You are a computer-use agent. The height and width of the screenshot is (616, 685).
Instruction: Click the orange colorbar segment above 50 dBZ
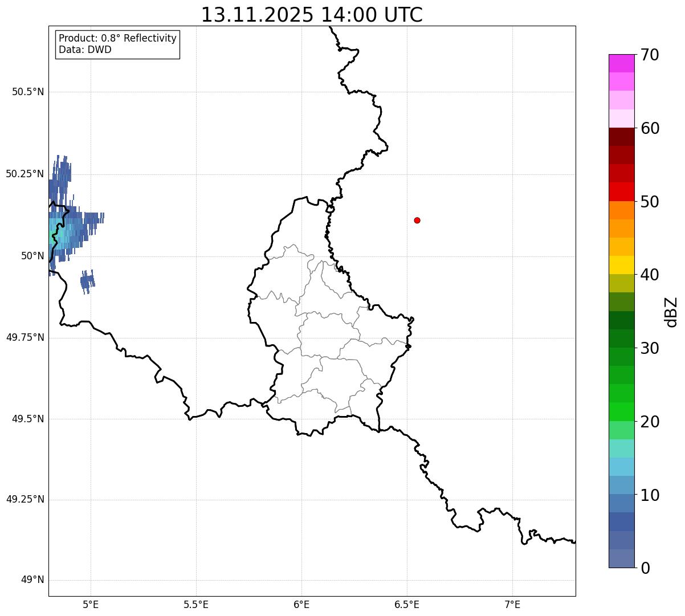click(x=621, y=210)
